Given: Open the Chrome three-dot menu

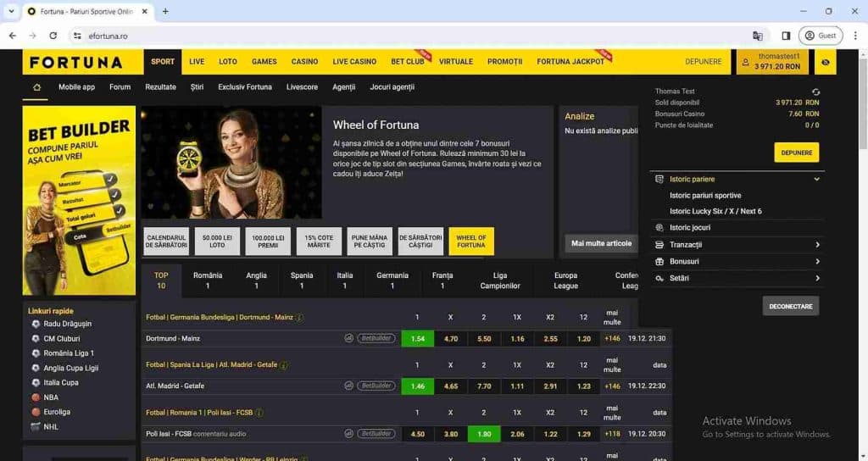Looking at the screenshot, I should click(854, 36).
